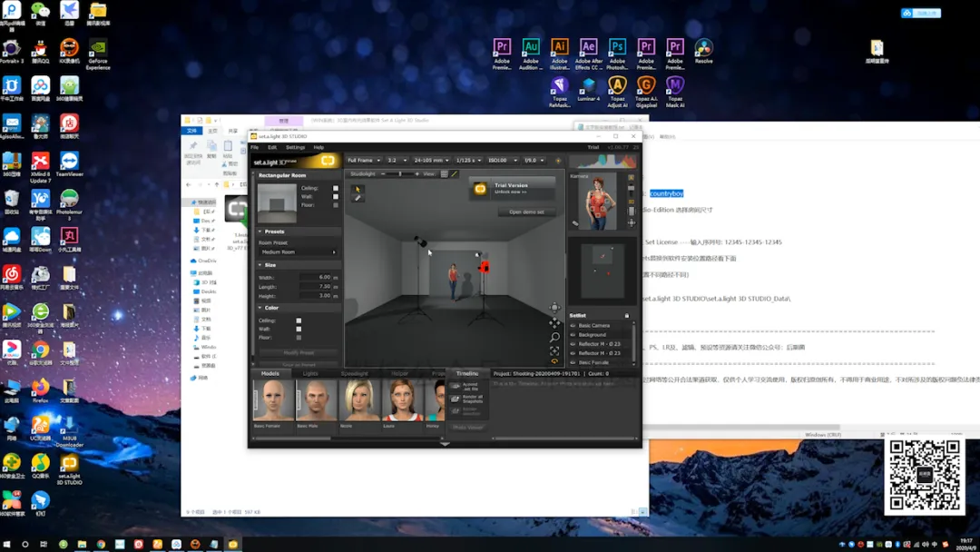Toggle the top Floor checkbox

point(336,205)
